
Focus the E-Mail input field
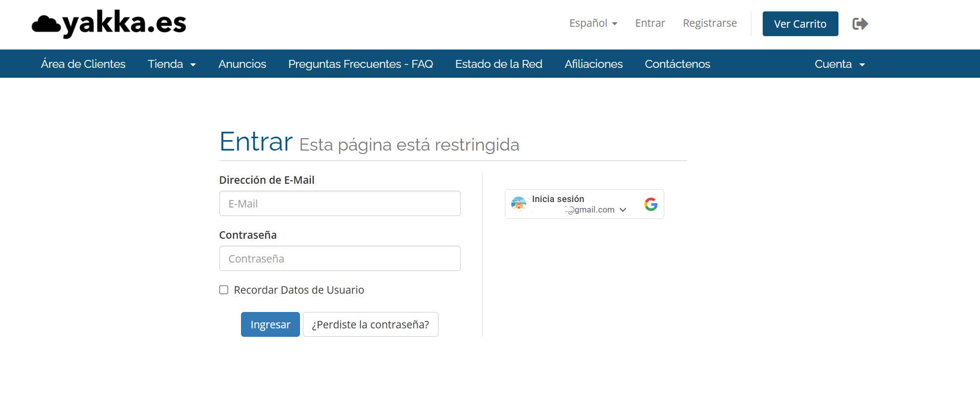340,204
